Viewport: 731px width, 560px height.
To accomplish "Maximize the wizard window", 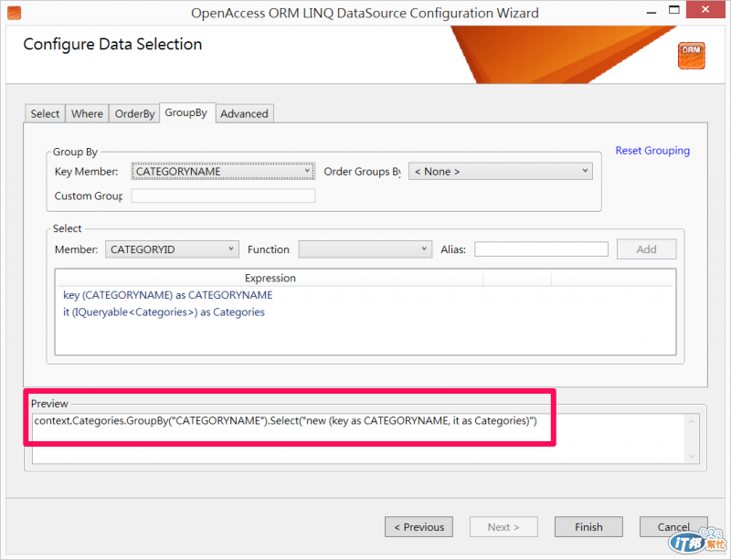I will coord(674,10).
